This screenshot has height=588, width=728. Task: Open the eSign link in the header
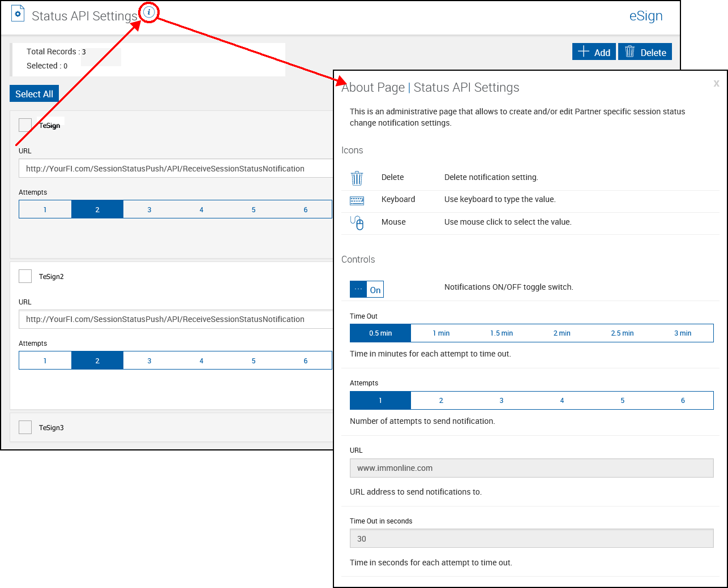click(645, 16)
